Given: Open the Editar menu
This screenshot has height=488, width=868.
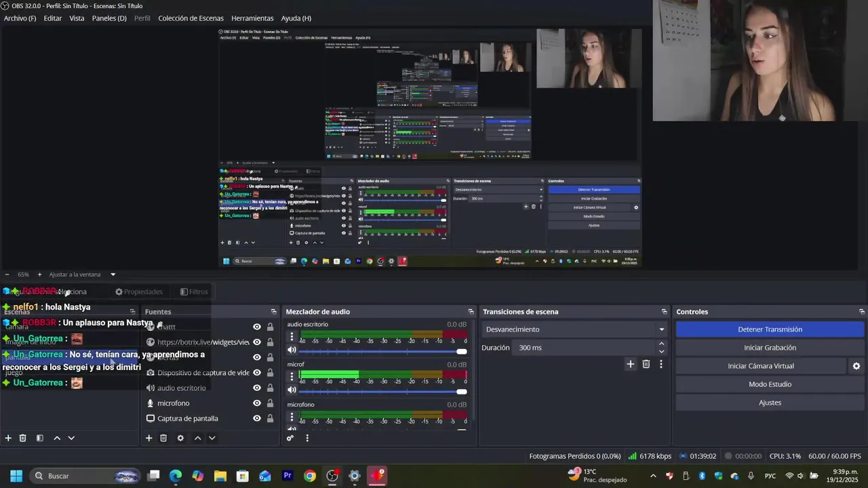Looking at the screenshot, I should click(x=53, y=18).
